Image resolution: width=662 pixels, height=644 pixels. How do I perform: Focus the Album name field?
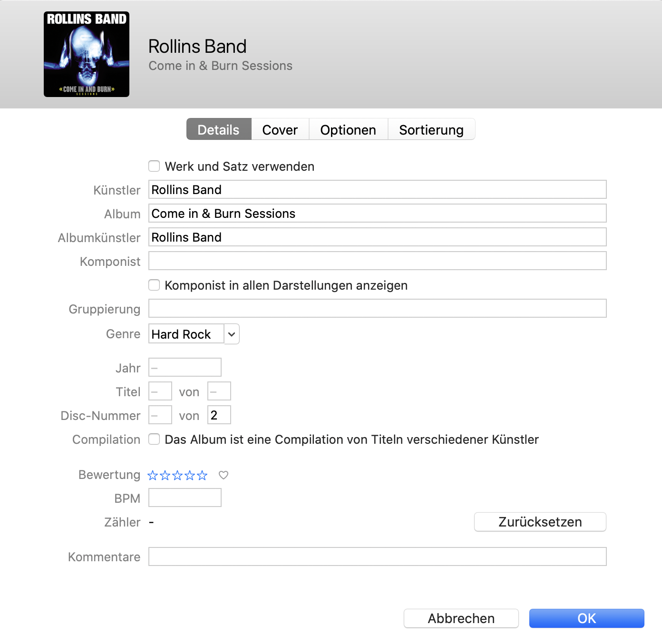[x=378, y=213]
